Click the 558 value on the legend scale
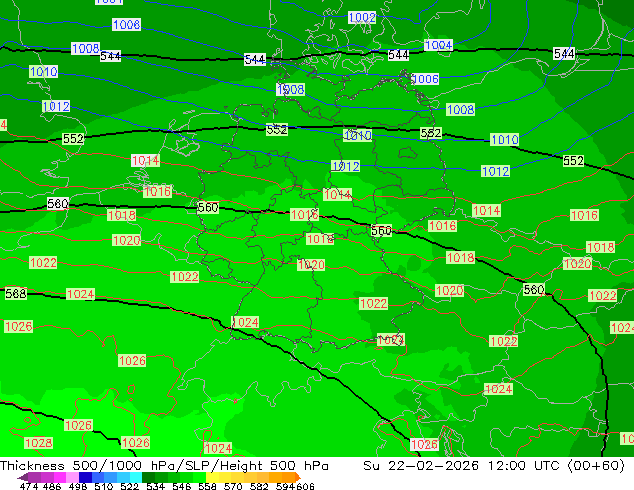 point(207,486)
